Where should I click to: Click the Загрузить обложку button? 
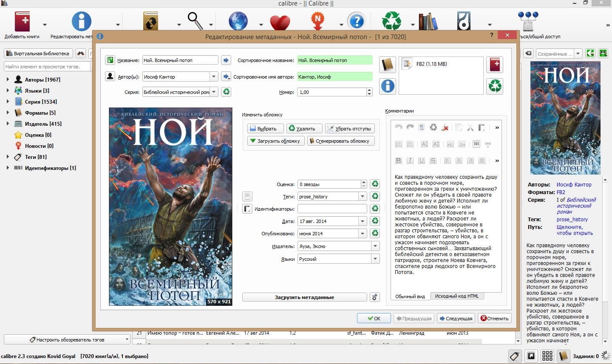(276, 141)
